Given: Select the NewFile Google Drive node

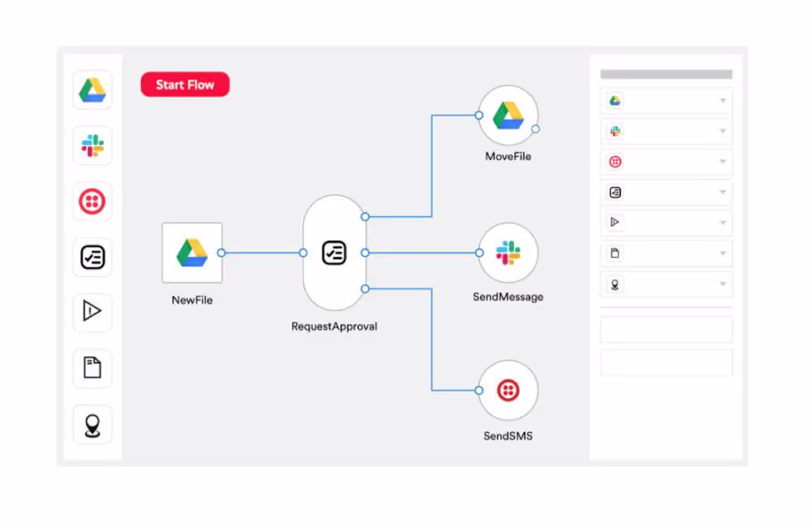Looking at the screenshot, I should (192, 253).
